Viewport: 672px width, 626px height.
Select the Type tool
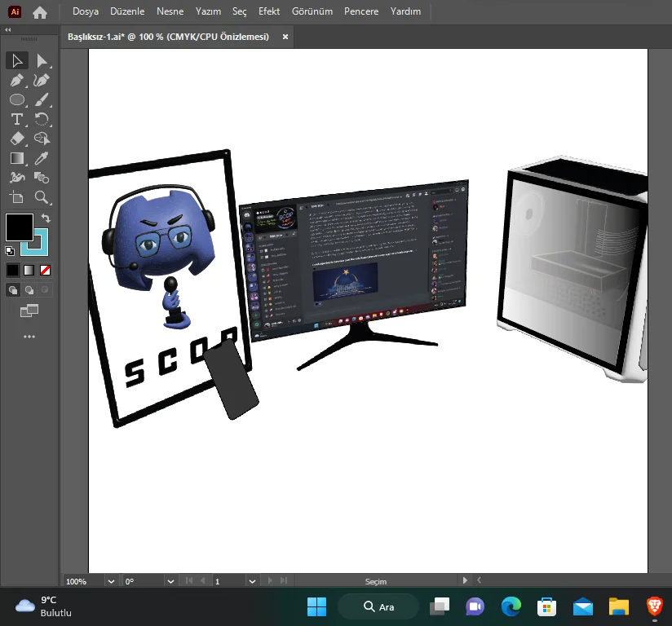(x=17, y=119)
